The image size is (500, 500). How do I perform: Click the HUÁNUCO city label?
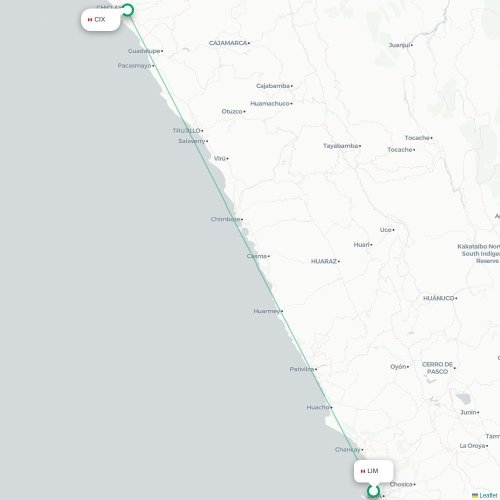(x=439, y=298)
